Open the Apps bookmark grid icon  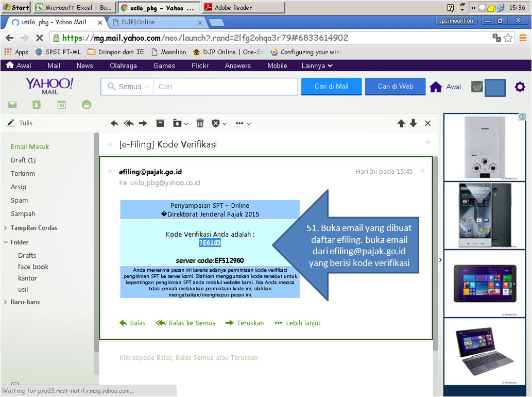8,52
